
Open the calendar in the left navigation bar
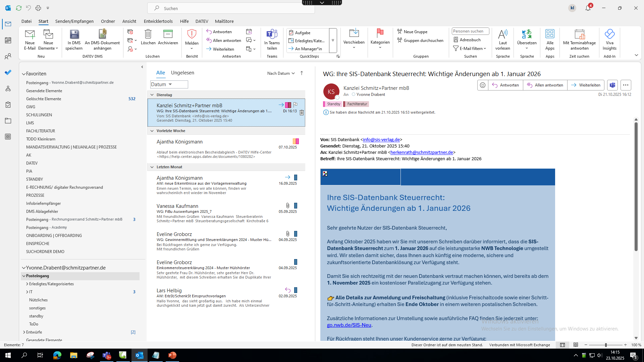pos(8,40)
